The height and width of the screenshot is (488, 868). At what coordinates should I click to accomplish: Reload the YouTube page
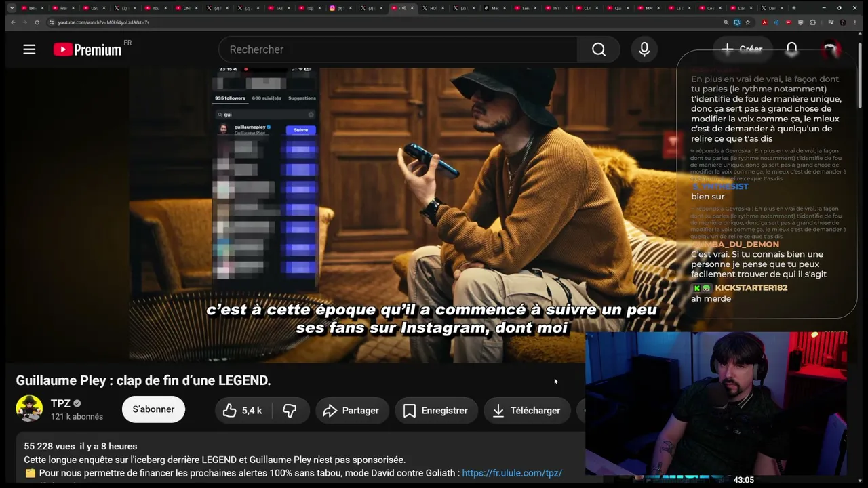pos(37,22)
